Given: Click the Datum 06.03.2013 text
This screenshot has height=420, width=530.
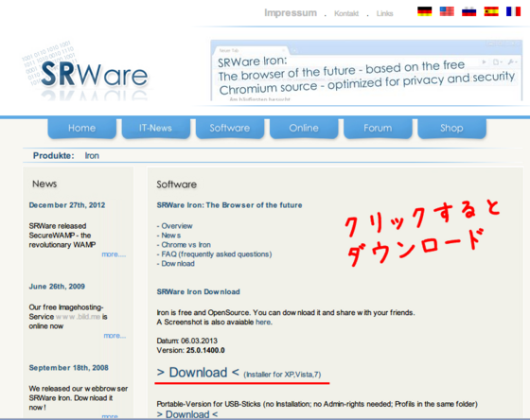Looking at the screenshot, I should [187, 341].
